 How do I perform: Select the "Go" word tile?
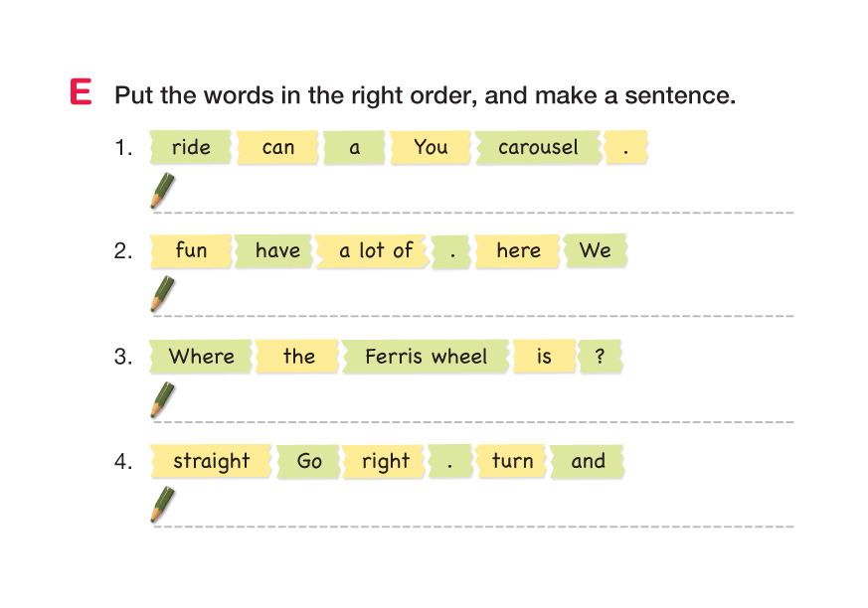click(x=309, y=462)
